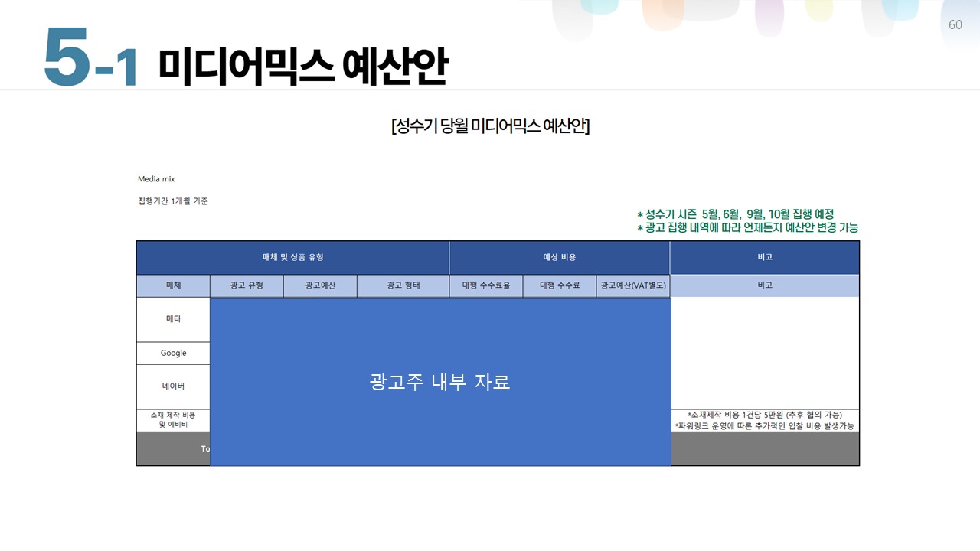Select the page number 60
This screenshot has width=980, height=551.
955,24
